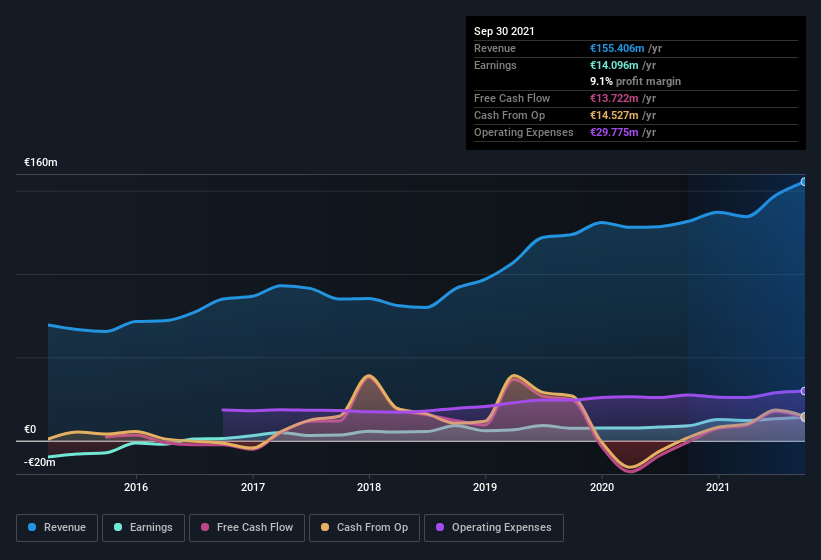This screenshot has width=821, height=560.
Task: Click the €0 y-axis label
Action: tap(30, 430)
